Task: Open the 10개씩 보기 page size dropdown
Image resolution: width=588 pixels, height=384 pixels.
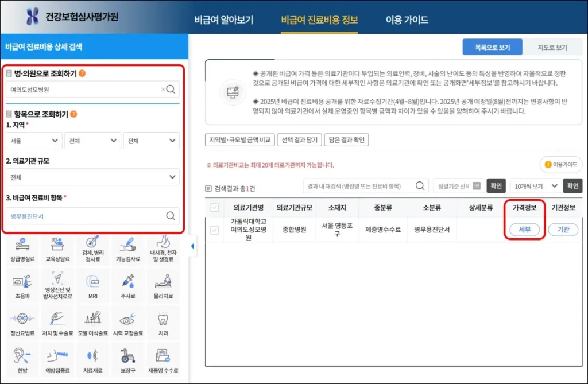Action: [536, 186]
